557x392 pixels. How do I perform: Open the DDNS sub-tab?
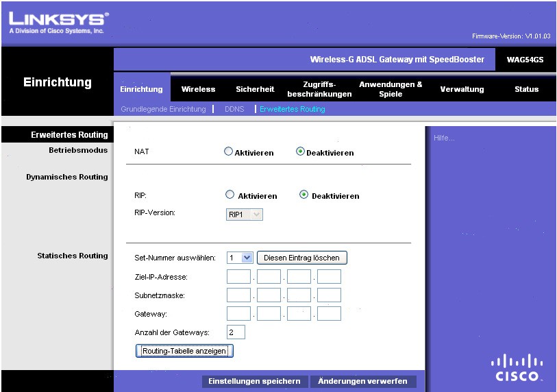234,109
